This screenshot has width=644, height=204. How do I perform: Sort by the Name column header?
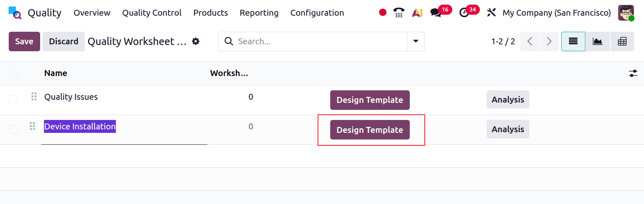[55, 73]
